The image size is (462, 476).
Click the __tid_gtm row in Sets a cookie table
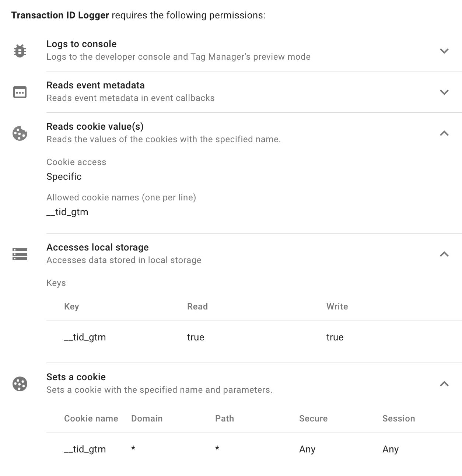coord(254,449)
